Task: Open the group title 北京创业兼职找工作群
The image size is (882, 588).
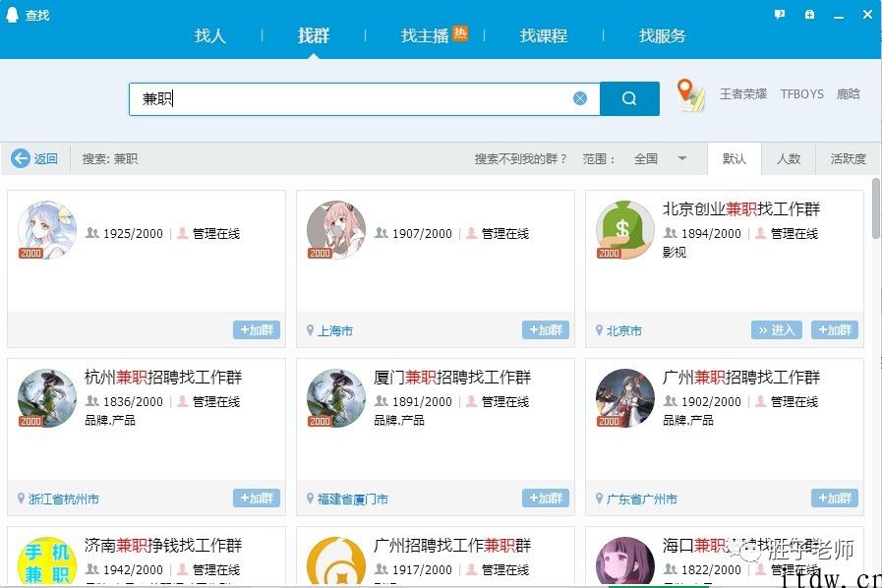Action: [x=741, y=208]
